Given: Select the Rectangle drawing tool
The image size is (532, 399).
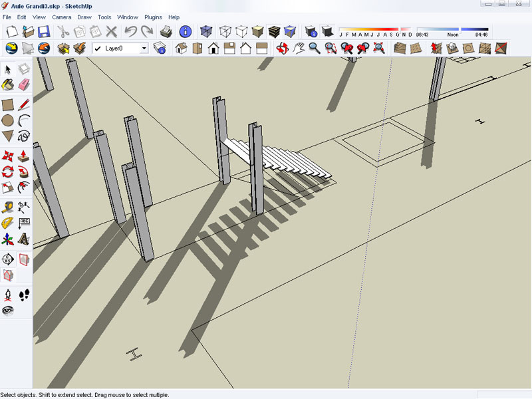Looking at the screenshot, I should tap(8, 104).
